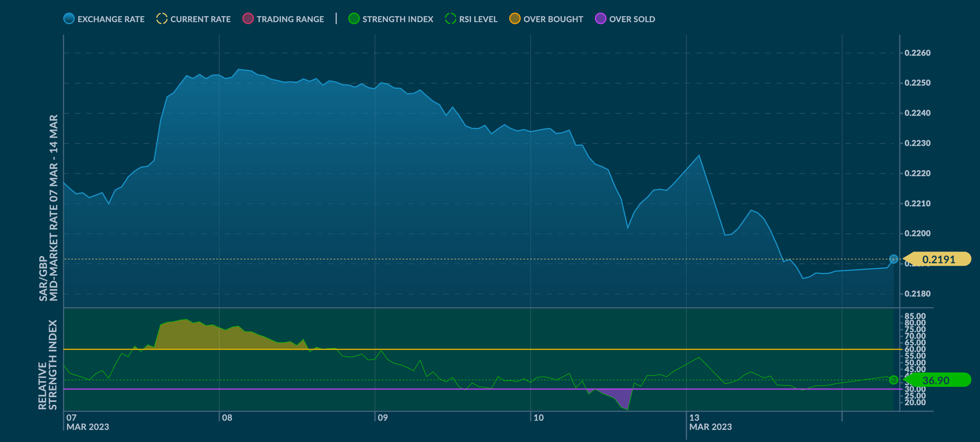Click the green RSI endpoint circle marker
The image size is (980, 442).
[x=894, y=380]
